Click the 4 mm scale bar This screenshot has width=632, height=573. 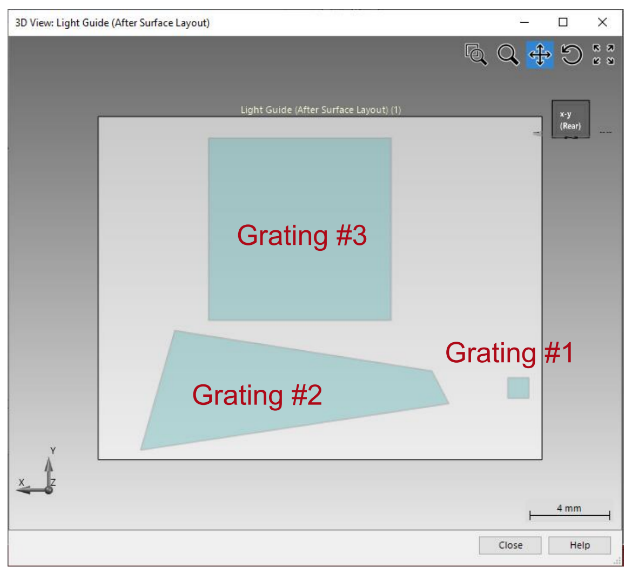570,513
